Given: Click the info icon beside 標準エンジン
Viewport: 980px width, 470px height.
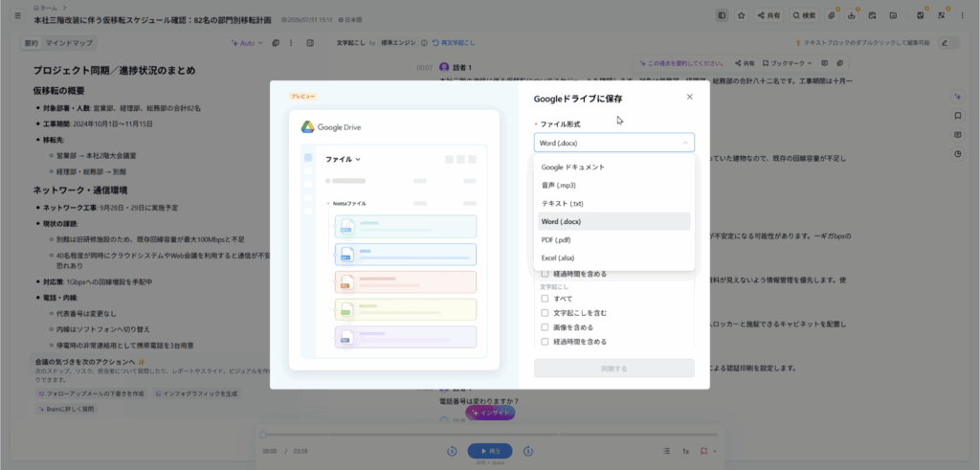Looking at the screenshot, I should (424, 43).
